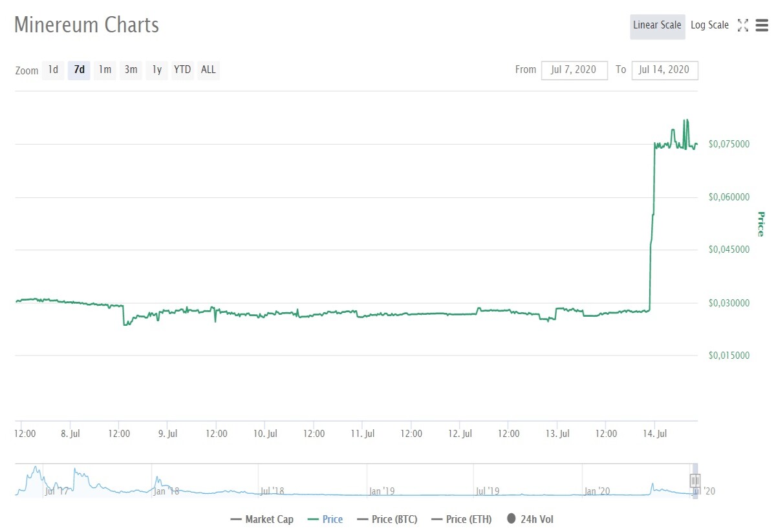Open the To date field
The height and width of the screenshot is (532, 776).
(664, 70)
